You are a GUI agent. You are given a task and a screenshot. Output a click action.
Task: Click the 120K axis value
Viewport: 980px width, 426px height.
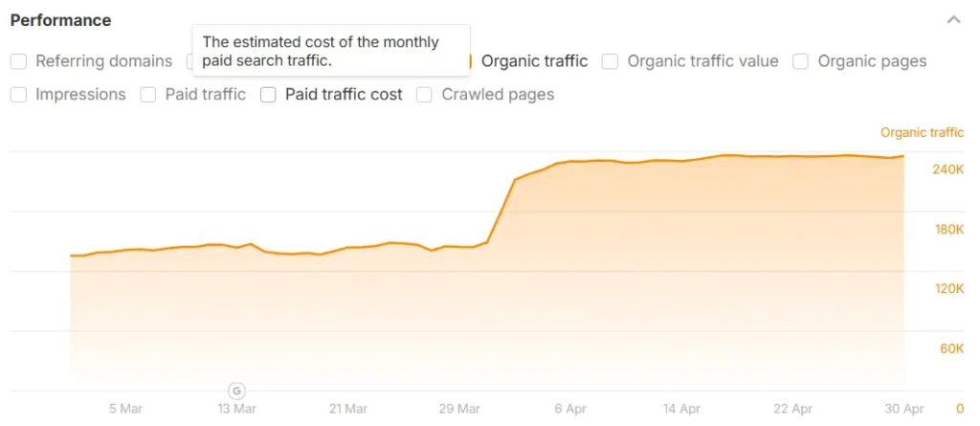[948, 288]
